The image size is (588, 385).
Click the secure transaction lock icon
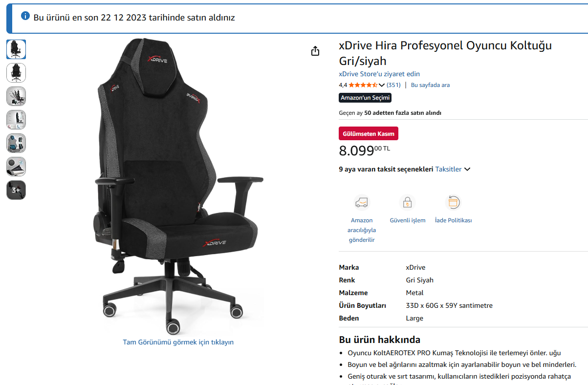[x=407, y=202]
